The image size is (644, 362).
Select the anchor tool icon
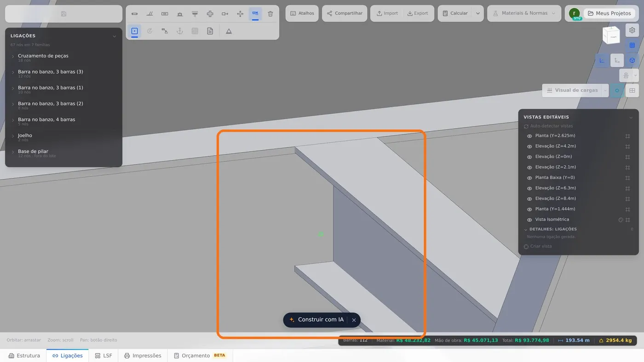[x=180, y=31]
